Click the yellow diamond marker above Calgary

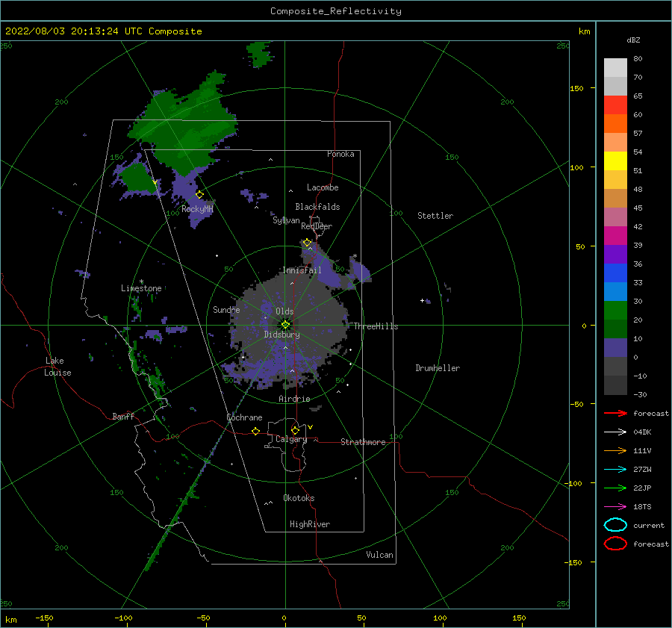click(x=295, y=430)
